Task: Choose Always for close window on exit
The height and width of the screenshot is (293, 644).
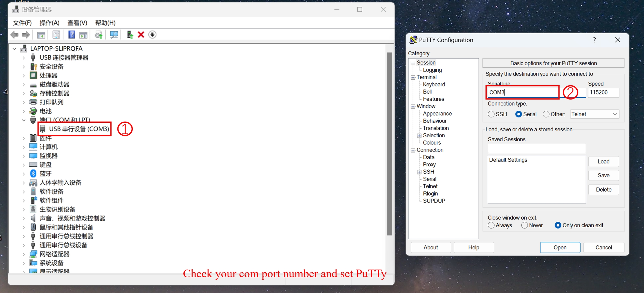Action: (x=491, y=225)
